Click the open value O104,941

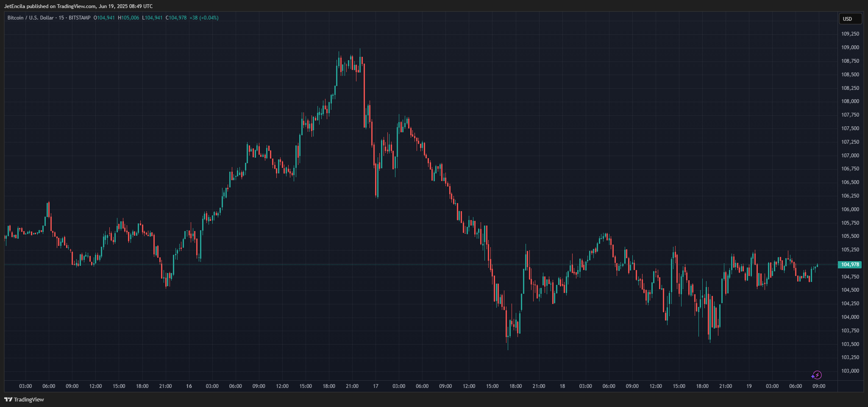point(104,18)
